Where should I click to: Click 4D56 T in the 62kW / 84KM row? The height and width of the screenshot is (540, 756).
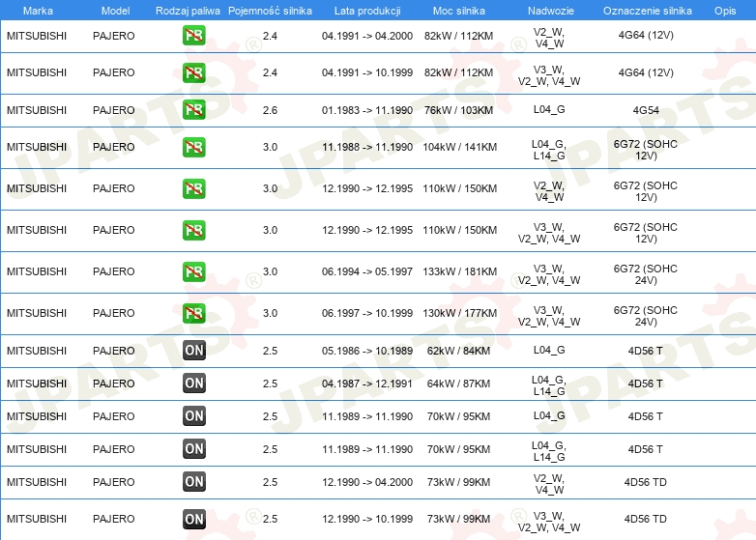[645, 351]
